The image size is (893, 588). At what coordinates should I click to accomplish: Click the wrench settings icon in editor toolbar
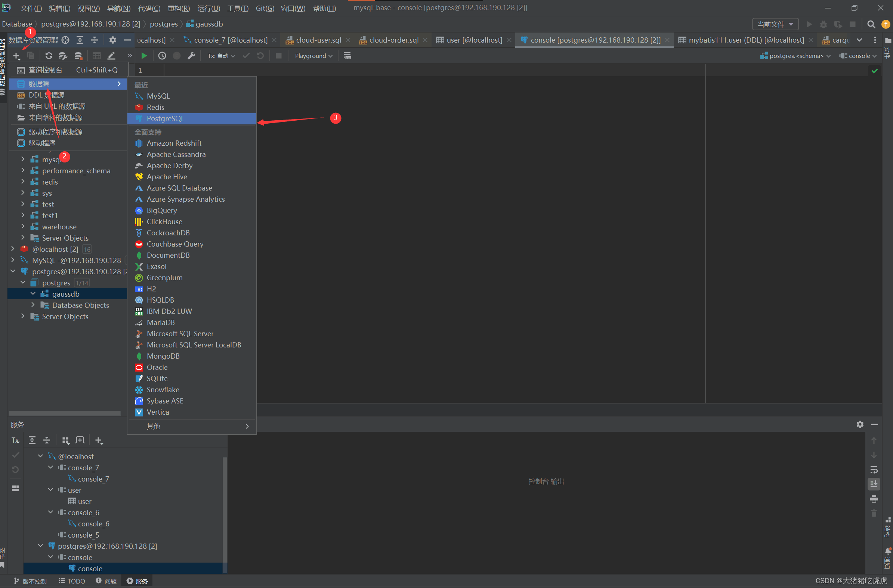pos(191,56)
